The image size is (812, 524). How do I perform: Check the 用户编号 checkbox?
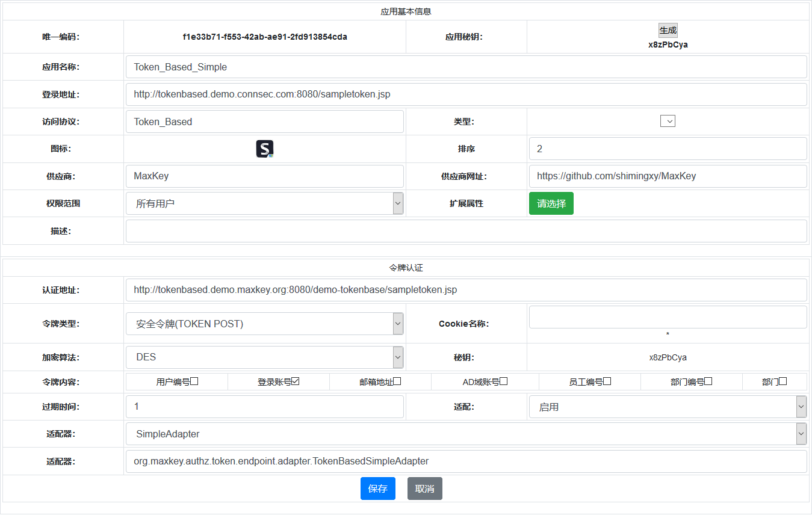[x=194, y=381]
